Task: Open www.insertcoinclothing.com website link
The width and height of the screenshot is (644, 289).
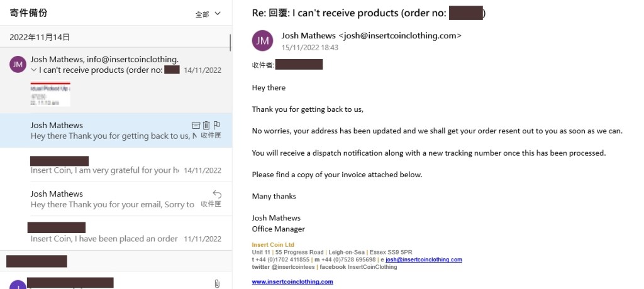Action: (x=292, y=281)
